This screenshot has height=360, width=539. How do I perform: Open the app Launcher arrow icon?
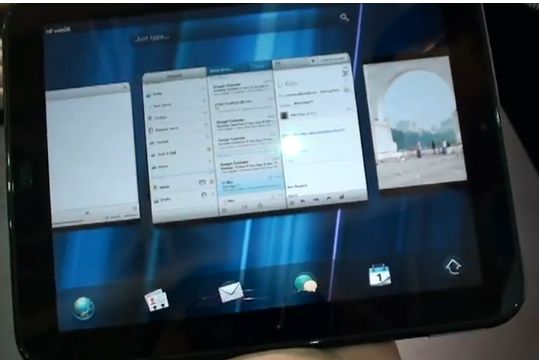click(x=453, y=267)
